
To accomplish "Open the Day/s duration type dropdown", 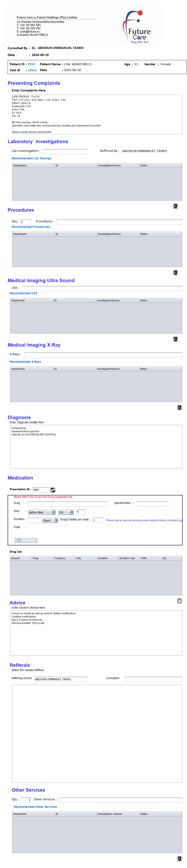I will click(50, 520).
